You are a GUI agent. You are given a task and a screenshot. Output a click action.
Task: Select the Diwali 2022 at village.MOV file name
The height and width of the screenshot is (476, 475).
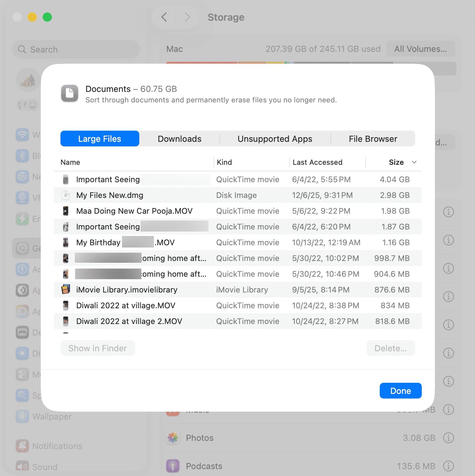(x=126, y=306)
